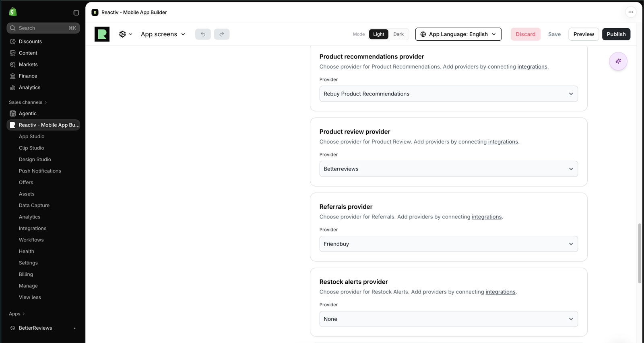Open Clip Studio menu item
Viewport: 644px width, 343px height.
[x=31, y=148]
